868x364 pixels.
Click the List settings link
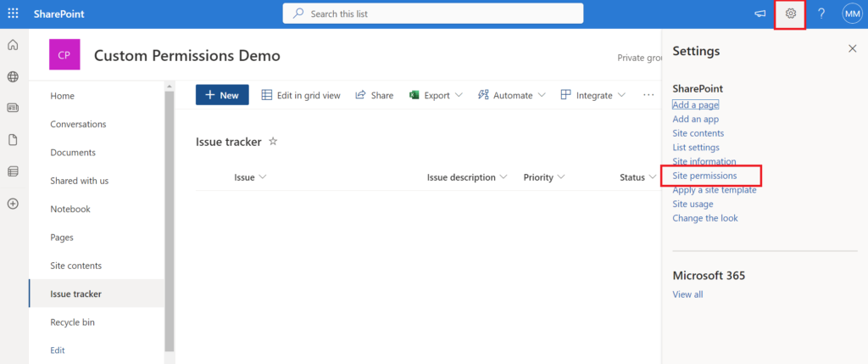[x=695, y=148]
